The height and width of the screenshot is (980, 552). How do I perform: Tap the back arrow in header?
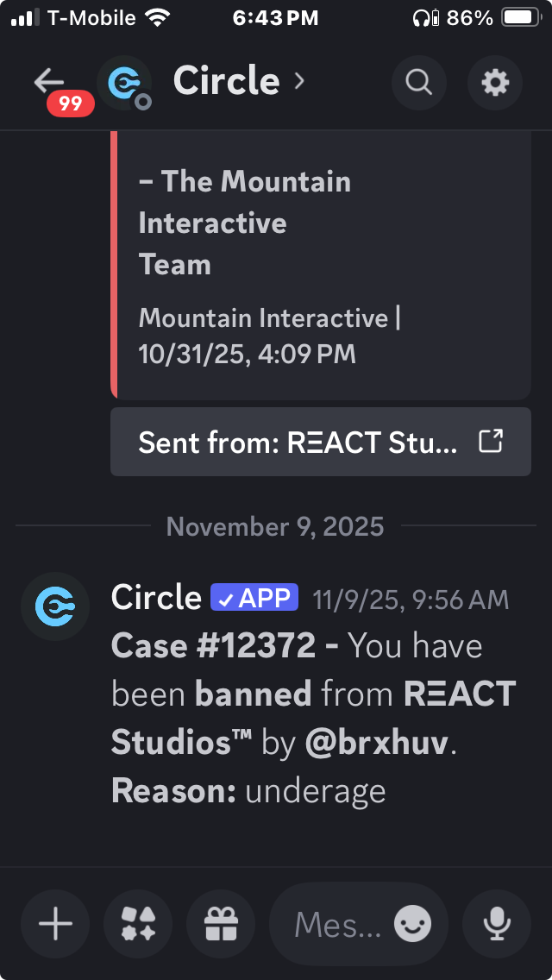[48, 81]
